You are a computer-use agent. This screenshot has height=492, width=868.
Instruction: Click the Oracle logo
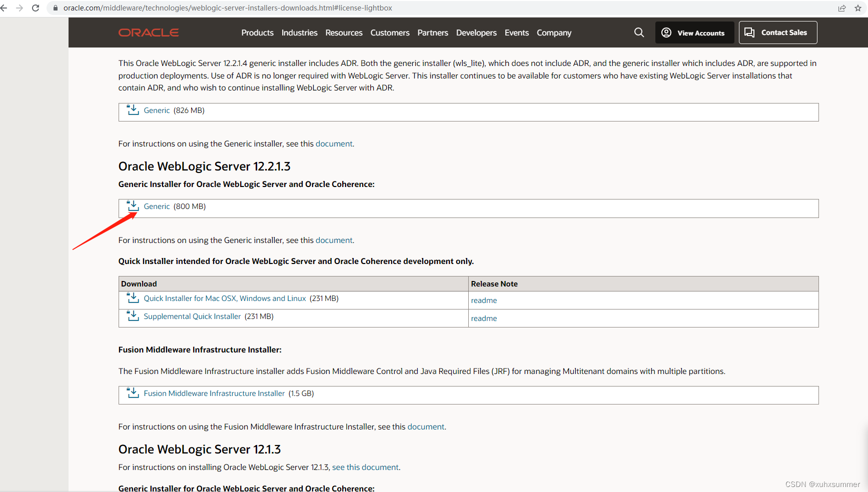(x=149, y=32)
